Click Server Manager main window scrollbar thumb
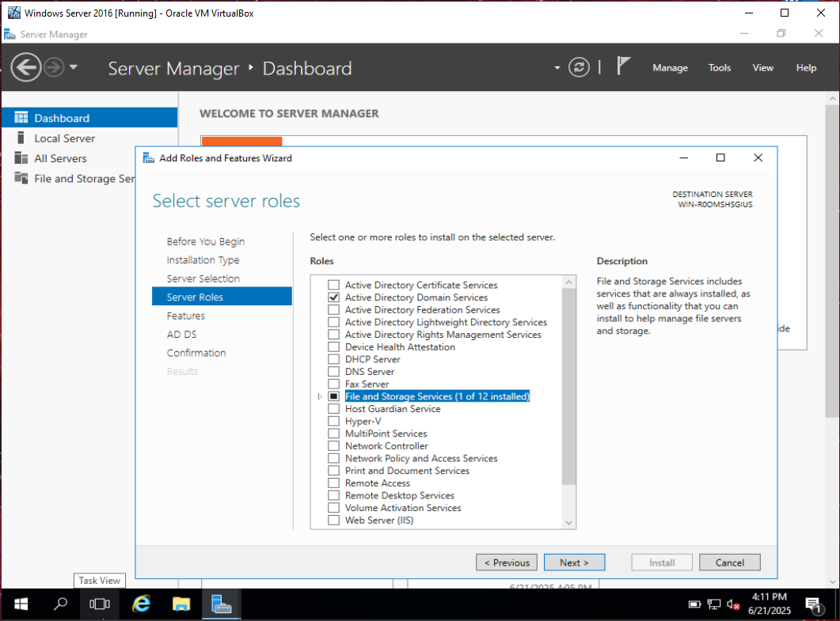The image size is (840, 621). 832,261
